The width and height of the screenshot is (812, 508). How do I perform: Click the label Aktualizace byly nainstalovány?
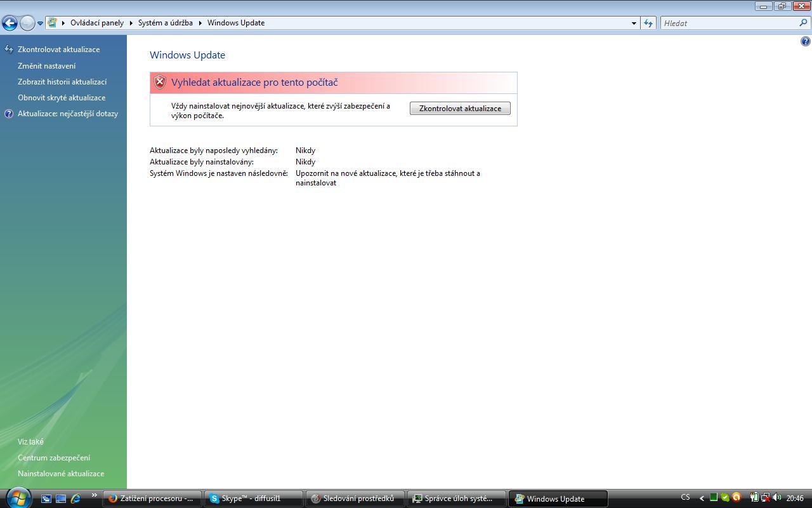coord(202,162)
